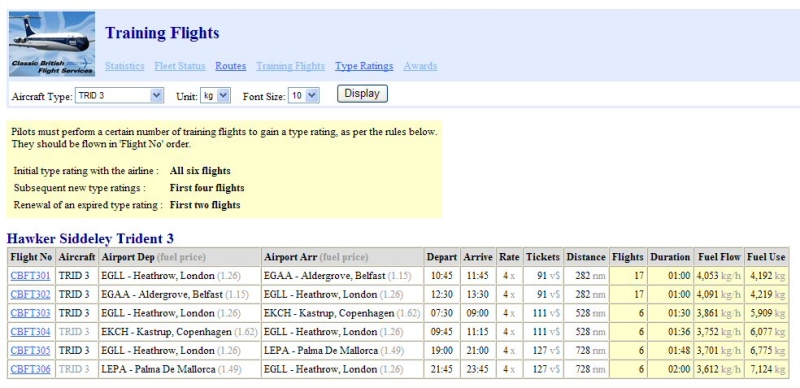Viewport: 800px width, 388px height.
Task: Open the Statistics menu link
Action: [x=124, y=66]
